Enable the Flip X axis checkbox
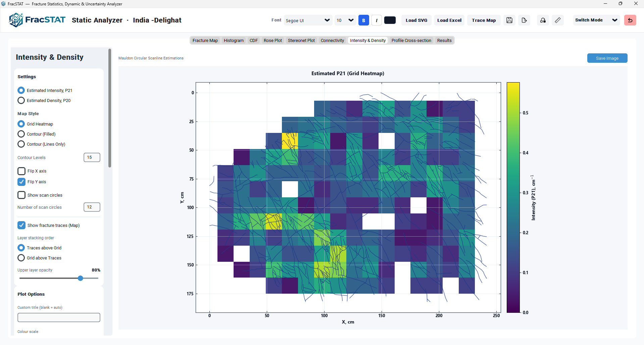 pyautogui.click(x=21, y=171)
